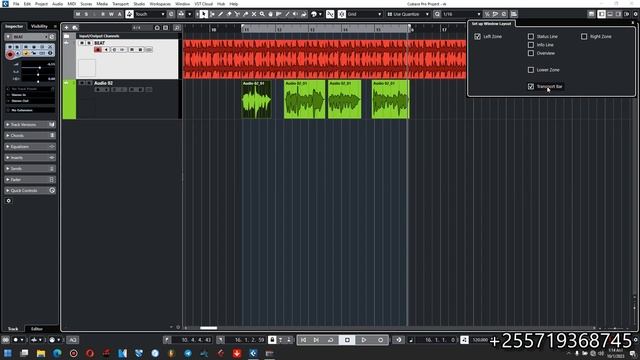Screen dimensions: 640x360
Task: Click the Inspector volume slider
Action: 38,67
